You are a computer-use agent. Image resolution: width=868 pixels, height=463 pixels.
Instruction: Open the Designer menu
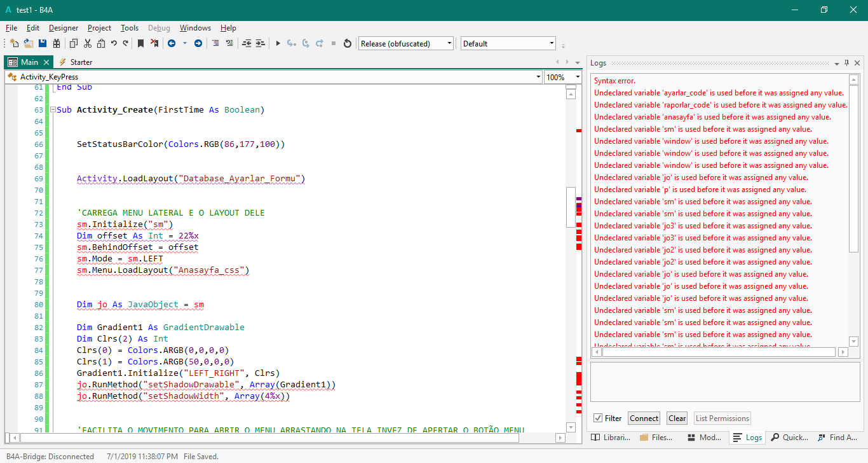(64, 28)
